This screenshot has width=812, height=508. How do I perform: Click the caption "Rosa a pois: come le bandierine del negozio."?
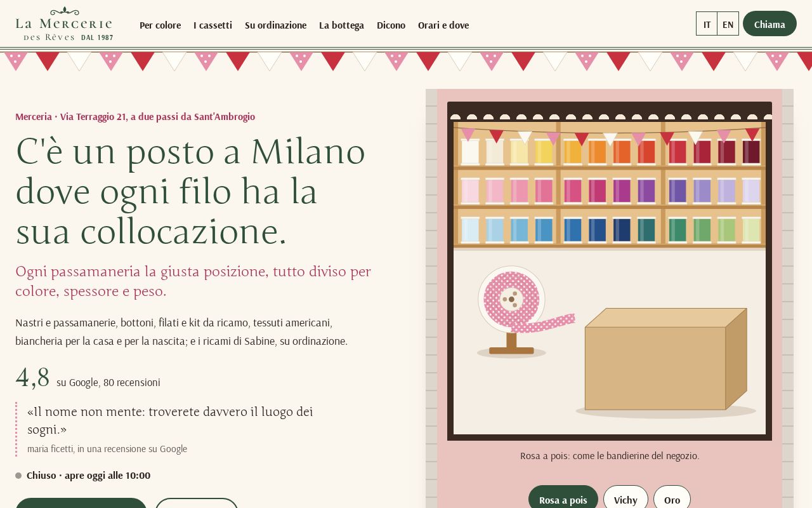point(610,455)
